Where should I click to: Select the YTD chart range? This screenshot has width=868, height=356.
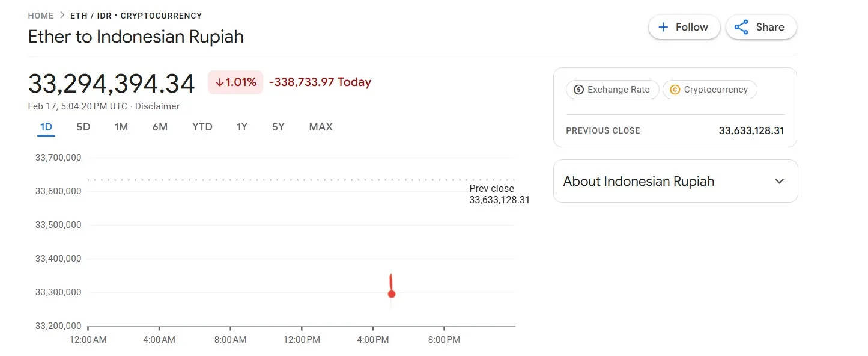[202, 127]
